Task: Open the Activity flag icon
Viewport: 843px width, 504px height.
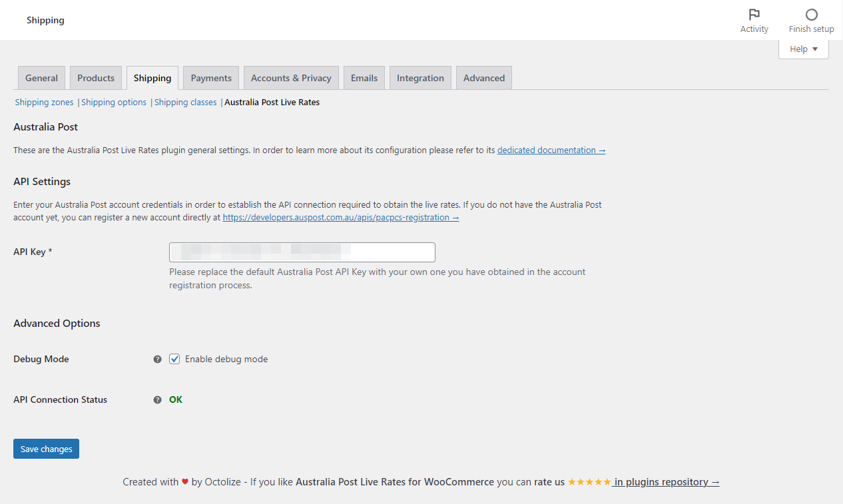Action: pyautogui.click(x=754, y=15)
